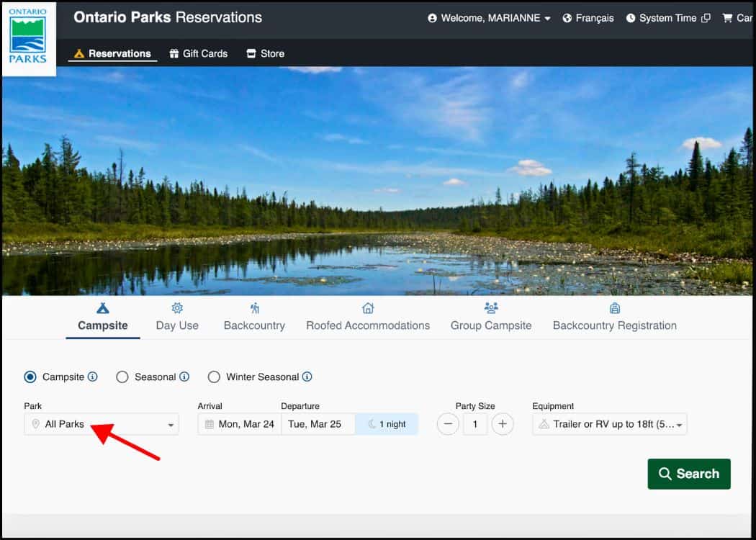The width and height of the screenshot is (756, 540).
Task: Click the hiker icon above Backcountry
Action: (255, 308)
